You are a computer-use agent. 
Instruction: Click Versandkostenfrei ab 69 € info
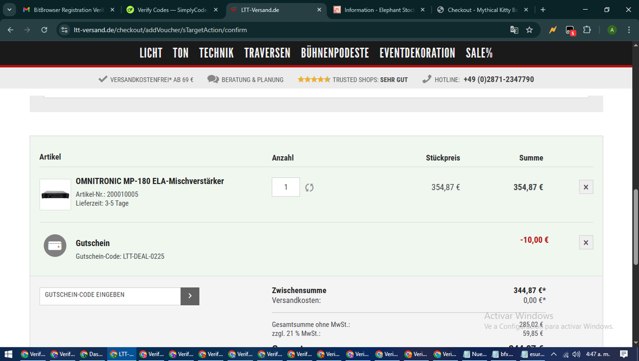tap(146, 79)
